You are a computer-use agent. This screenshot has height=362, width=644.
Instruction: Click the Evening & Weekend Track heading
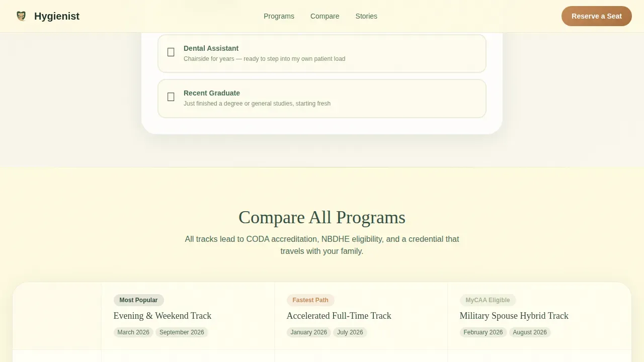[x=163, y=316]
